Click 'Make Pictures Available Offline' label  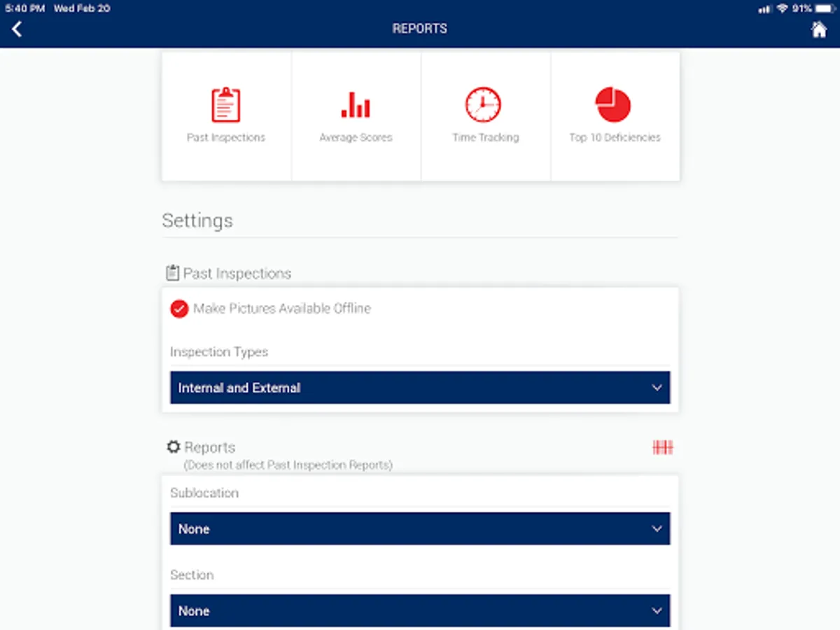coord(282,309)
